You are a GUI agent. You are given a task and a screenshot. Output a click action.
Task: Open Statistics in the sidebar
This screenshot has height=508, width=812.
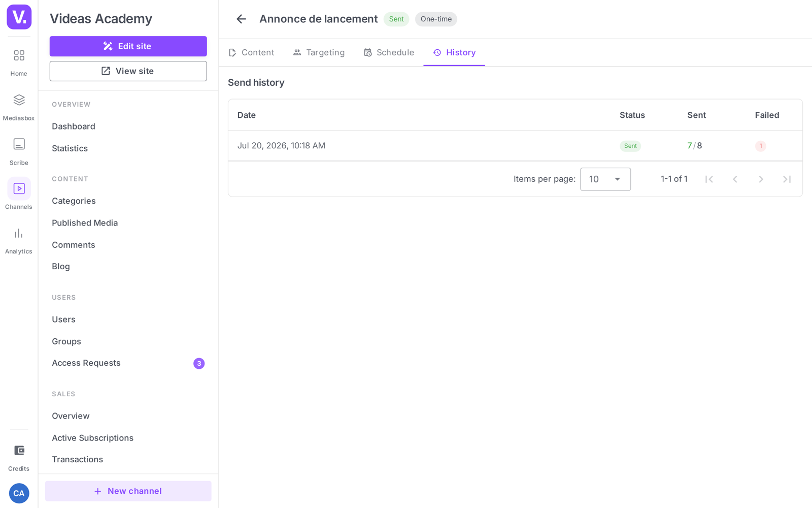click(x=70, y=148)
